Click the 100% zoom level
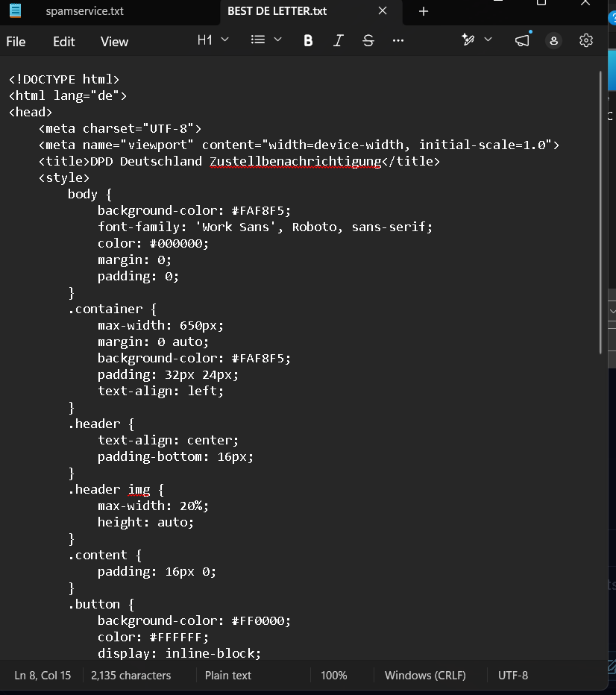 [x=333, y=676]
